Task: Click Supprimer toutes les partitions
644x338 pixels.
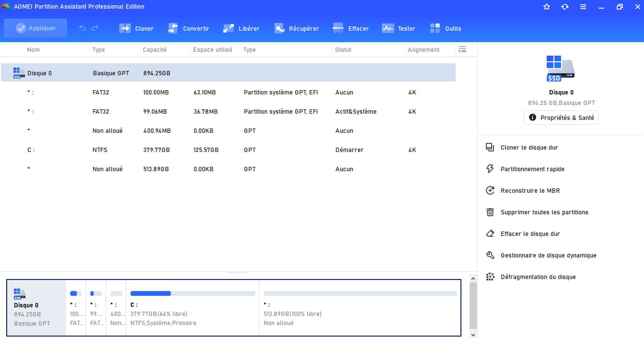Action: 544,212
